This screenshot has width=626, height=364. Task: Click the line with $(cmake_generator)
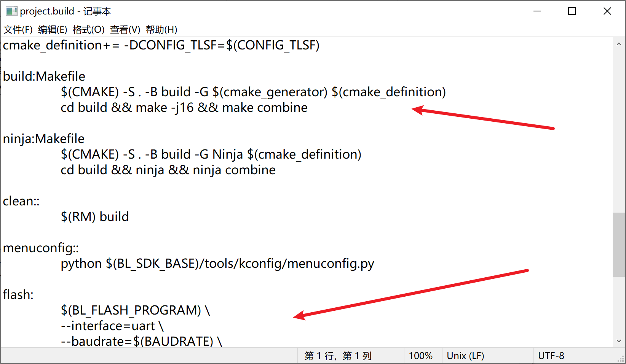(x=253, y=92)
